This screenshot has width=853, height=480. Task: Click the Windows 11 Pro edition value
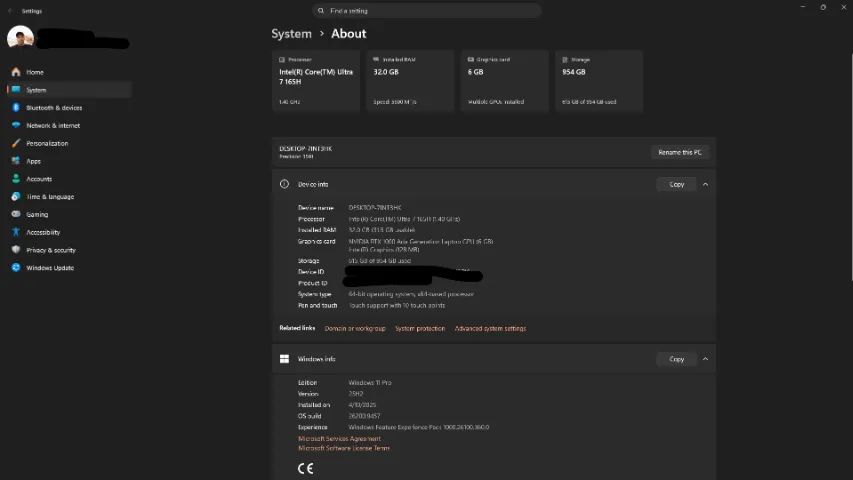point(370,383)
